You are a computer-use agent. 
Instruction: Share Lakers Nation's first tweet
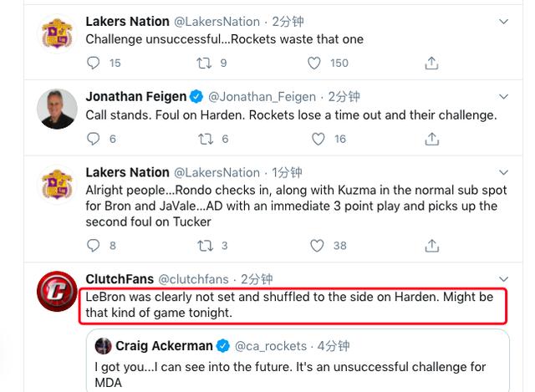tap(431, 63)
